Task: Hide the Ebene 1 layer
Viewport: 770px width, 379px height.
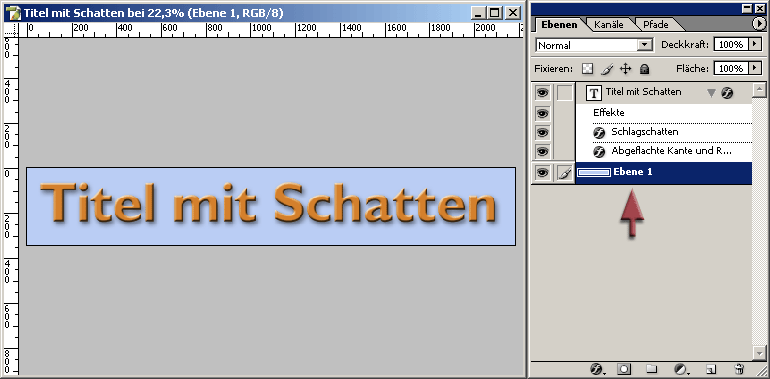Action: click(542, 173)
